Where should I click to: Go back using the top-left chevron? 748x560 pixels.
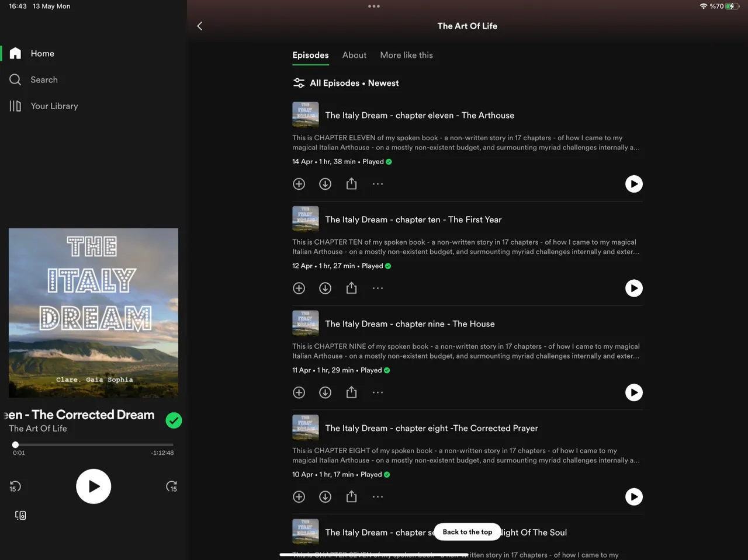[x=200, y=26]
